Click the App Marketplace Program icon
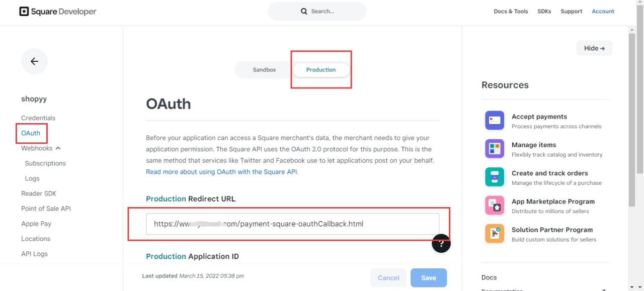Screen dimensions: 644x291 pos(494,206)
